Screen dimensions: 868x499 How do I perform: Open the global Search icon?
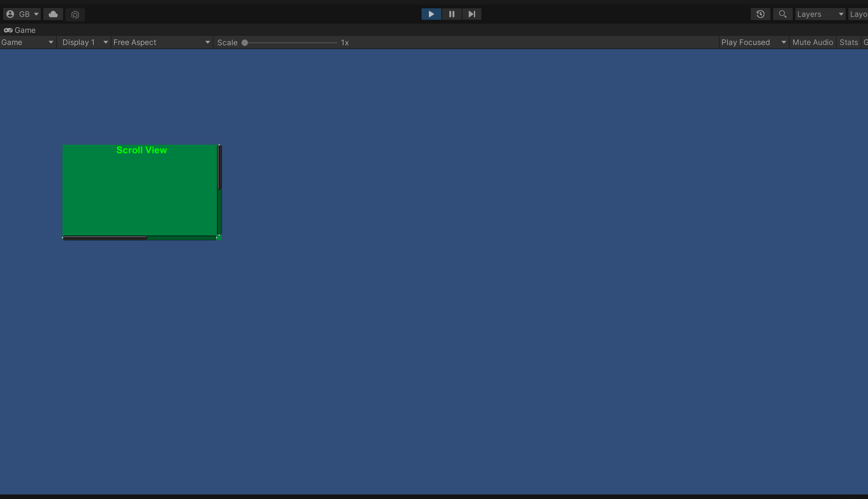(783, 14)
